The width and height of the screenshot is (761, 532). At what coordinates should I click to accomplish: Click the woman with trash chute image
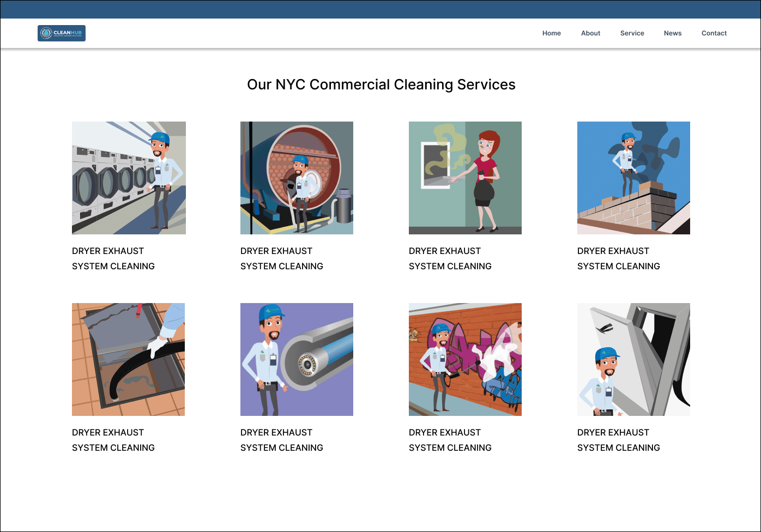point(465,178)
